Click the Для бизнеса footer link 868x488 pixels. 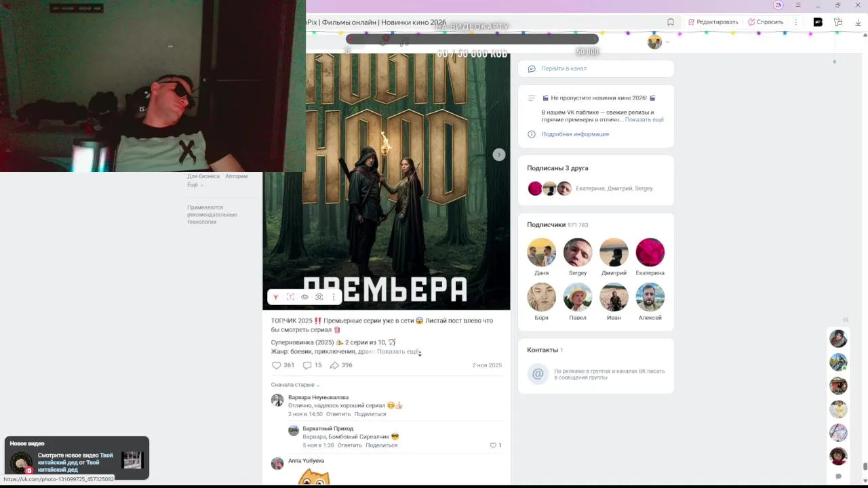pyautogui.click(x=203, y=176)
